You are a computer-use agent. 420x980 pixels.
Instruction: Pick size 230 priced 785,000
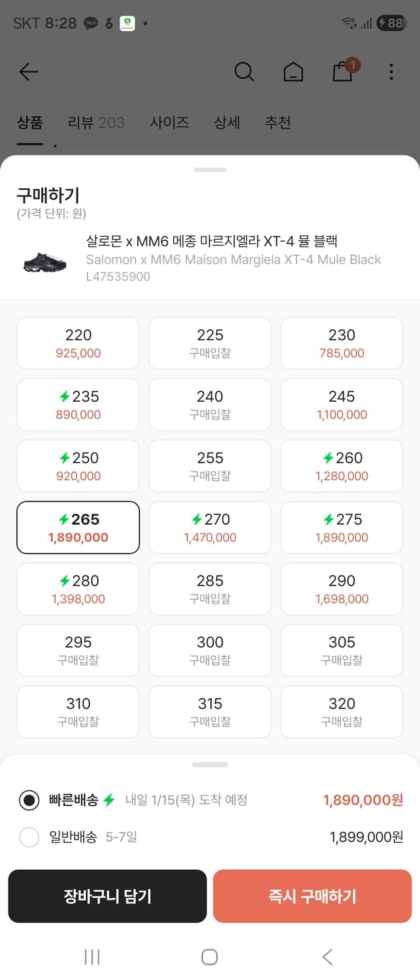342,343
